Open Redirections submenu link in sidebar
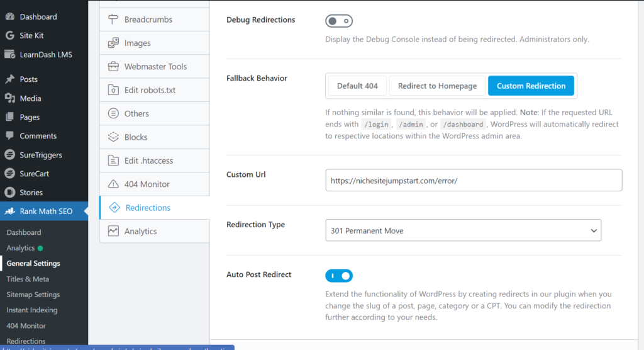 [x=26, y=341]
